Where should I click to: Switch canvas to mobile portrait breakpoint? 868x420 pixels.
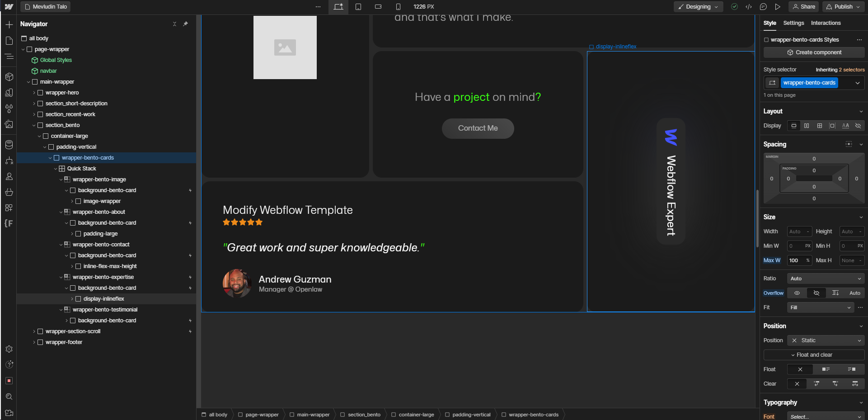coord(398,7)
